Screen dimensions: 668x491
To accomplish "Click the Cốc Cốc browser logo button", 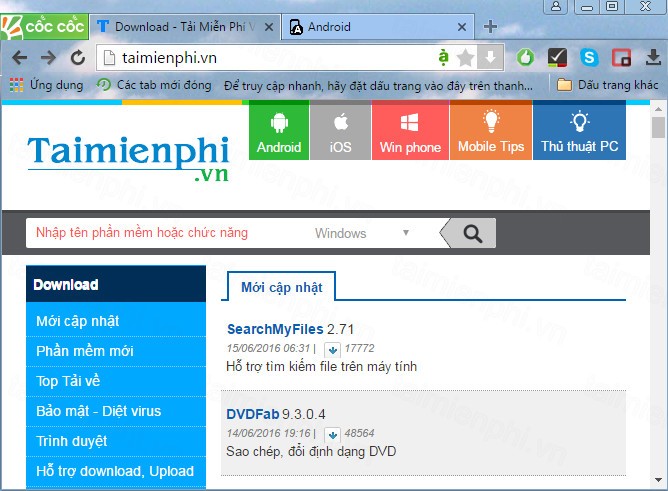I will [44, 26].
